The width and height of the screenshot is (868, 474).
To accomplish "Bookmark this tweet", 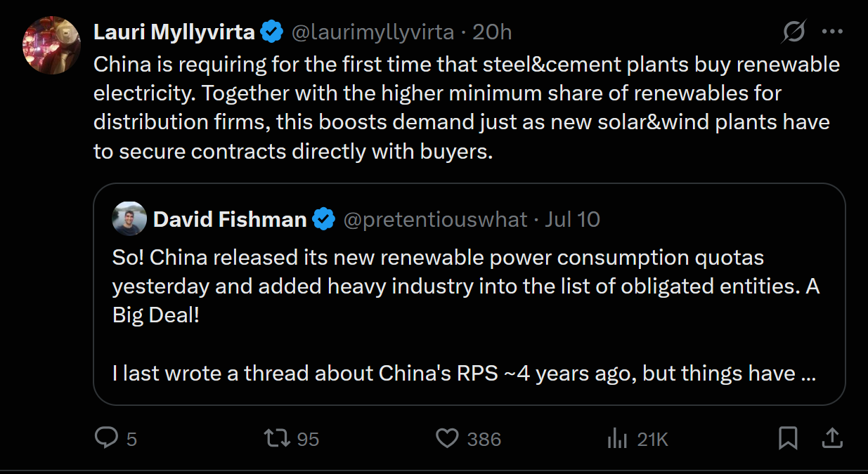I will (789, 439).
